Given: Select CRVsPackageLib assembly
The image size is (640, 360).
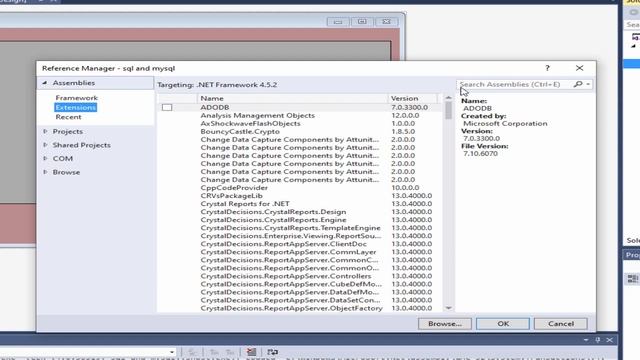Looking at the screenshot, I should tap(300, 196).
